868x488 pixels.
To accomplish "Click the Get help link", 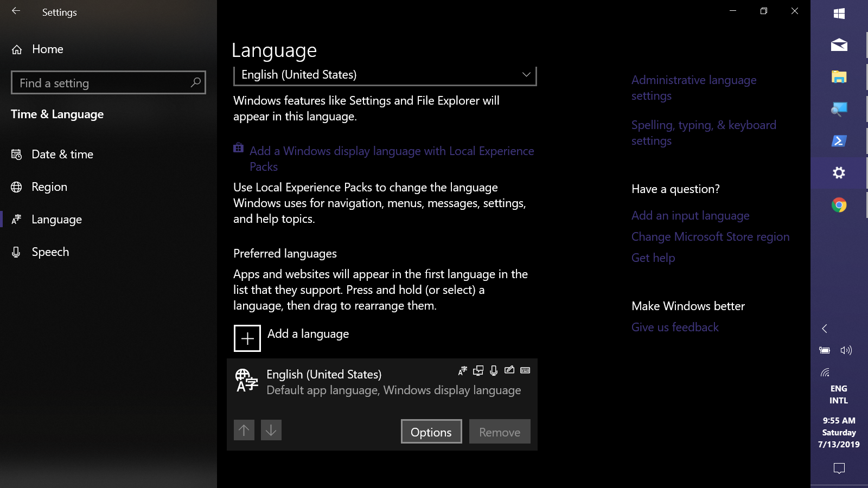I will tap(653, 258).
